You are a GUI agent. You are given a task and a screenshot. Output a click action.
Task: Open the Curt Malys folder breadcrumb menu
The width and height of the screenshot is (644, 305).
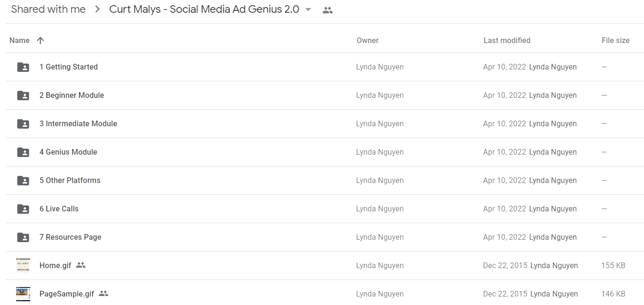click(x=204, y=9)
